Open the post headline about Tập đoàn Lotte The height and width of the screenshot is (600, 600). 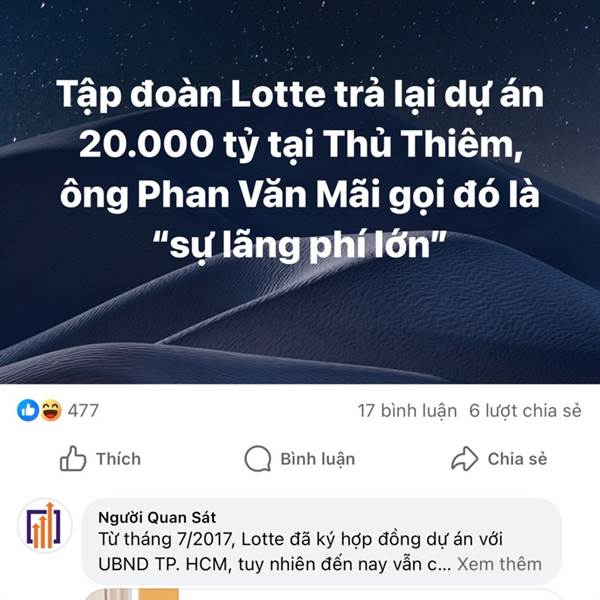[x=300, y=168]
